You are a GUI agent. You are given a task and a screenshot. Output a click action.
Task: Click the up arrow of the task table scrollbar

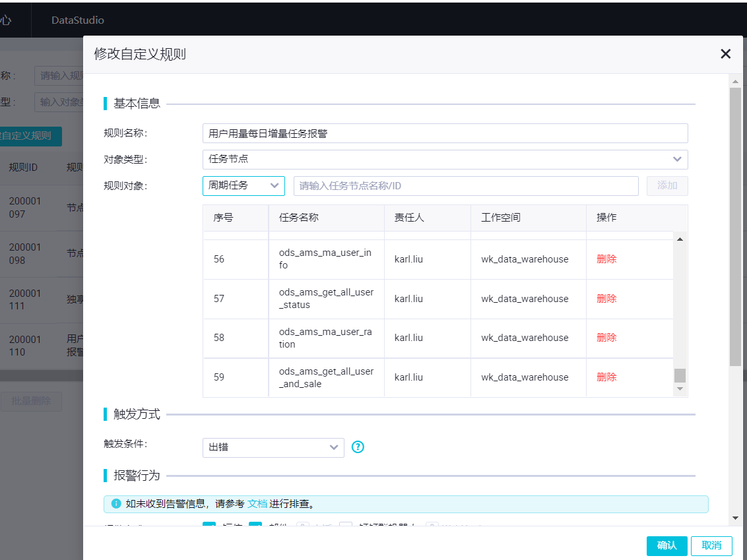[x=680, y=239]
